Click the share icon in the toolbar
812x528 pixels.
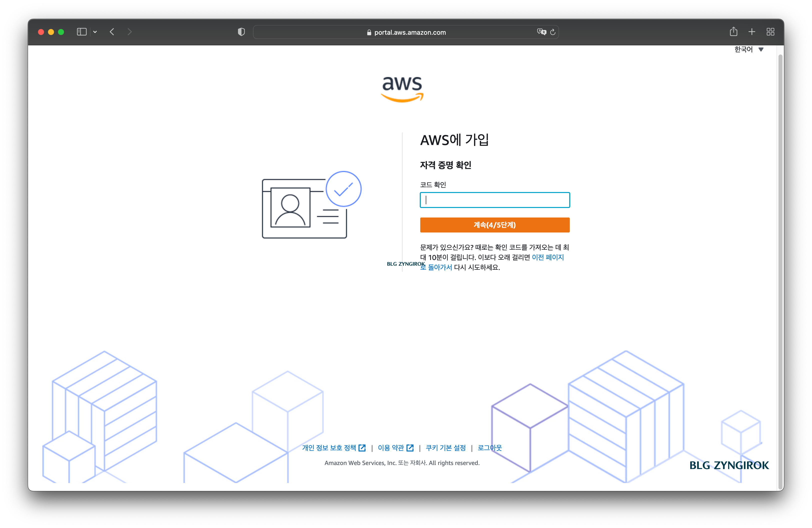coord(734,31)
